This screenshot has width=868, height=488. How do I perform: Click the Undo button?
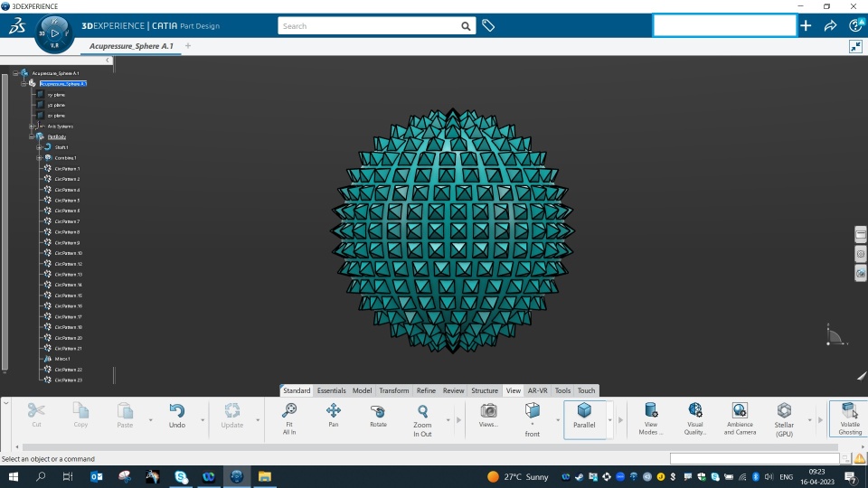[x=177, y=416]
